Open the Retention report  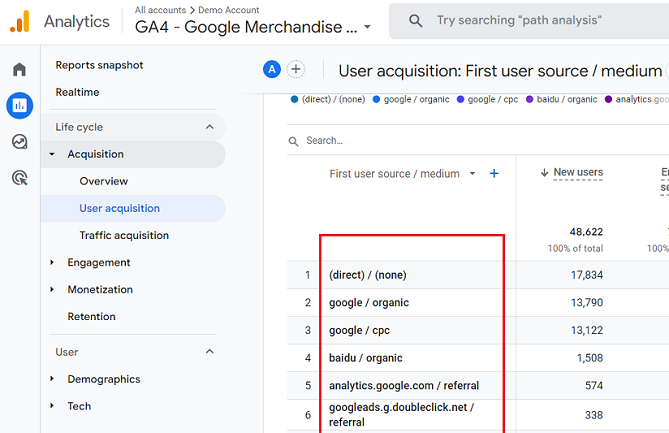(x=91, y=317)
